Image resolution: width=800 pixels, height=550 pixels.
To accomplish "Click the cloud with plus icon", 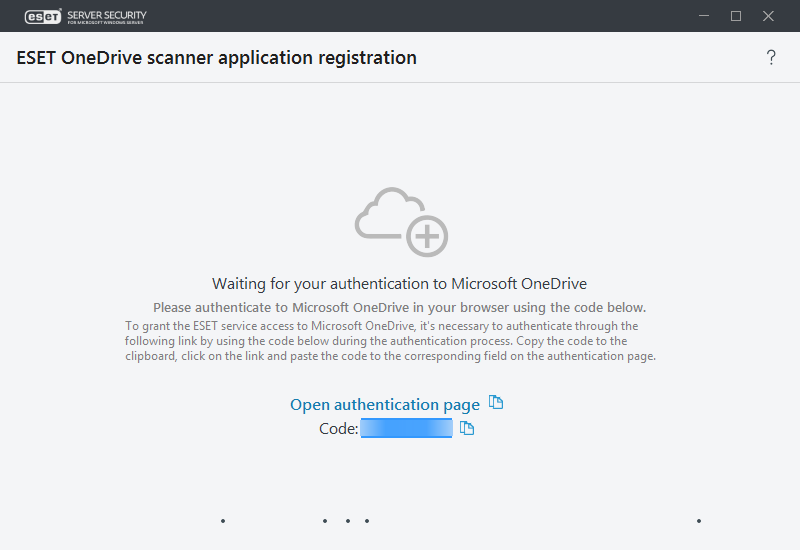I will coord(402,221).
